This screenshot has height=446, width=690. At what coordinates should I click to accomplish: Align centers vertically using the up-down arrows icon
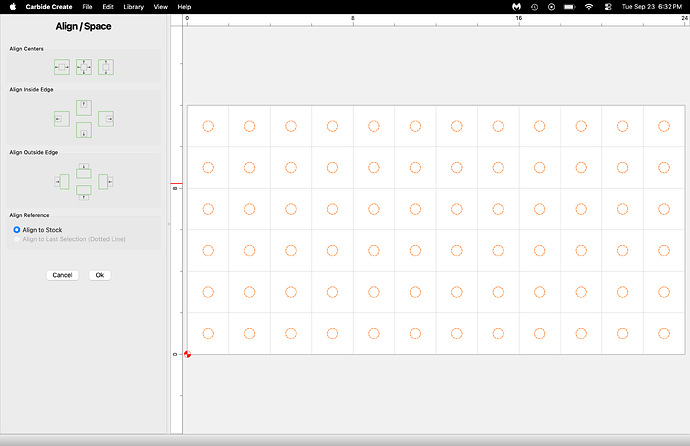pyautogui.click(x=106, y=67)
